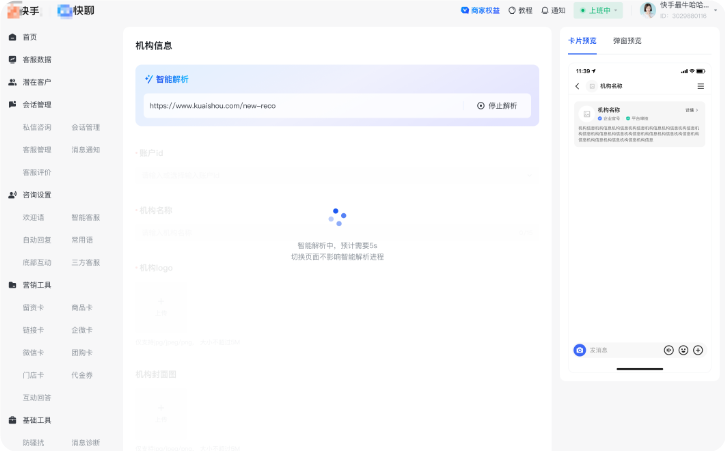Open 常用语 settings
The height and width of the screenshot is (451, 725).
[82, 240]
